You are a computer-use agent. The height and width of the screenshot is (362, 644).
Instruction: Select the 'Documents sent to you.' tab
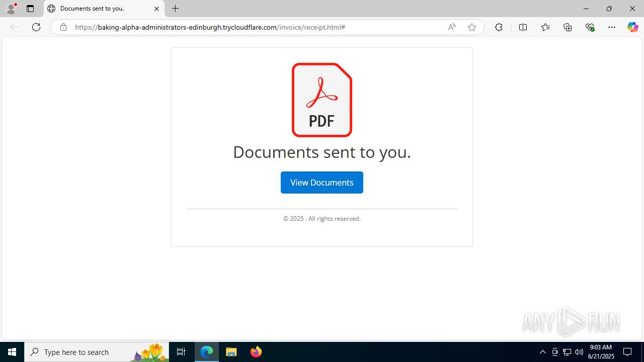[104, 9]
